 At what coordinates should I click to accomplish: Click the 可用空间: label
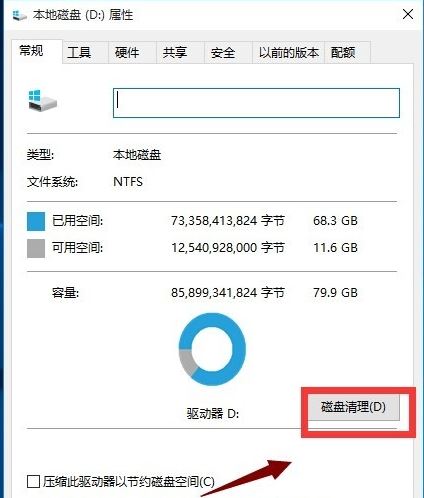77,248
